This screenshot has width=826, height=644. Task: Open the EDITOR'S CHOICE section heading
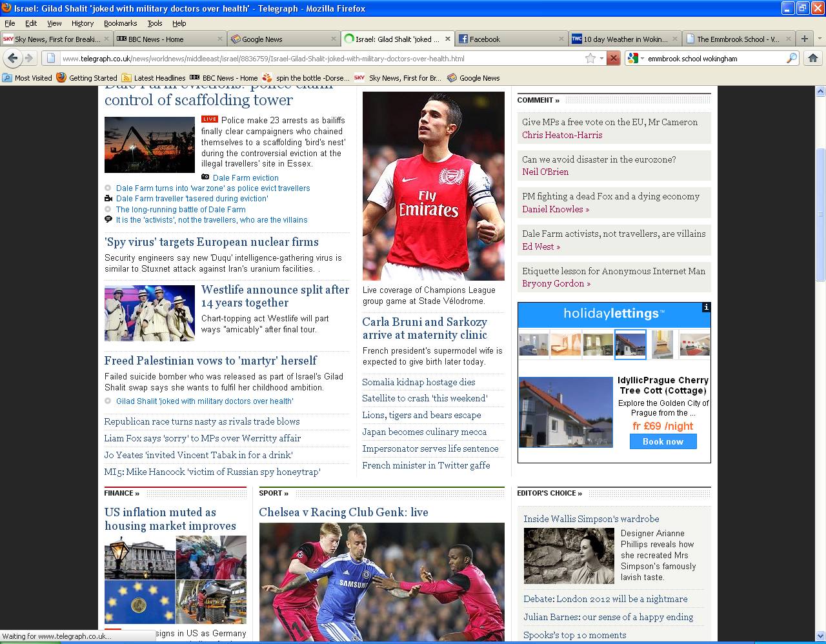coord(549,493)
